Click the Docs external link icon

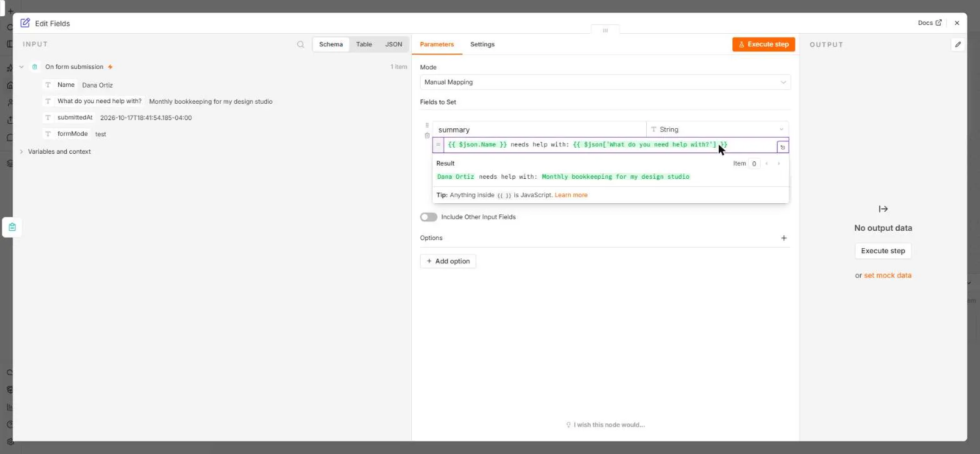point(938,23)
